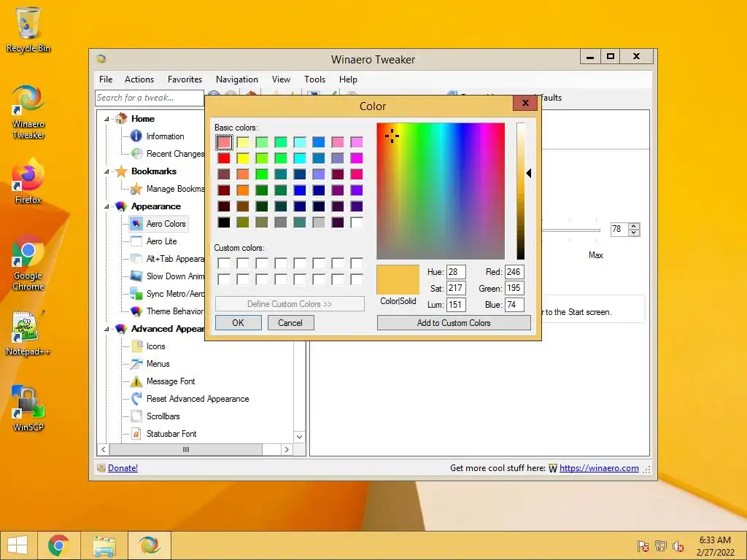Screen dimensions: 747x560
Task: Pick the white basic color swatch
Action: [x=356, y=222]
